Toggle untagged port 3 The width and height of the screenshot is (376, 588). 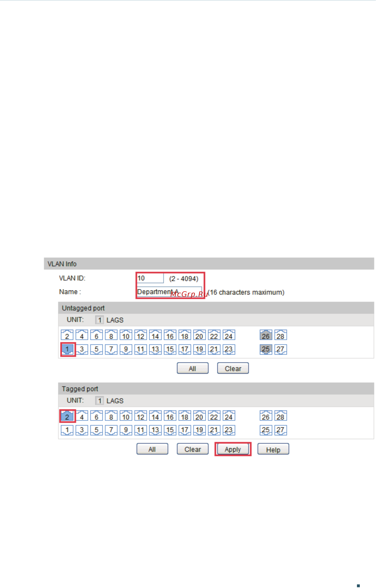click(x=82, y=349)
